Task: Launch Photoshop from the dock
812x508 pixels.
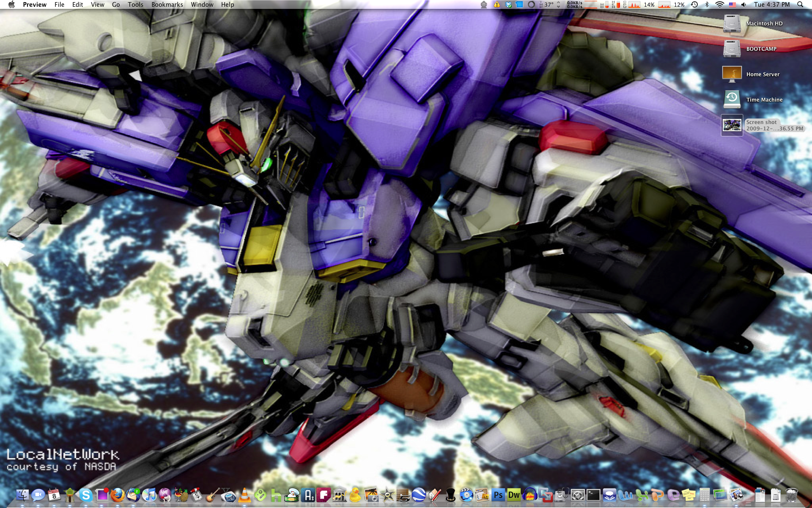Action: (x=498, y=494)
